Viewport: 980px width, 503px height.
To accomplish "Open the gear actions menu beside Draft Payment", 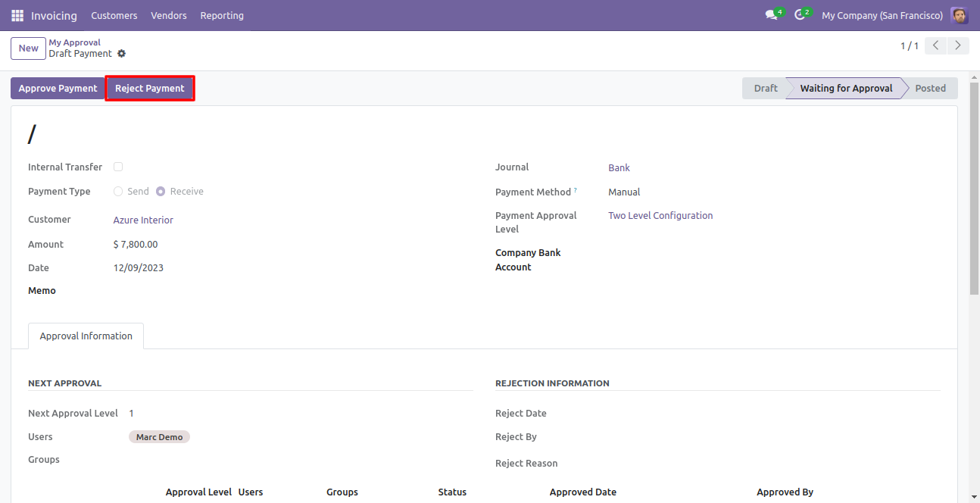I will tap(122, 54).
